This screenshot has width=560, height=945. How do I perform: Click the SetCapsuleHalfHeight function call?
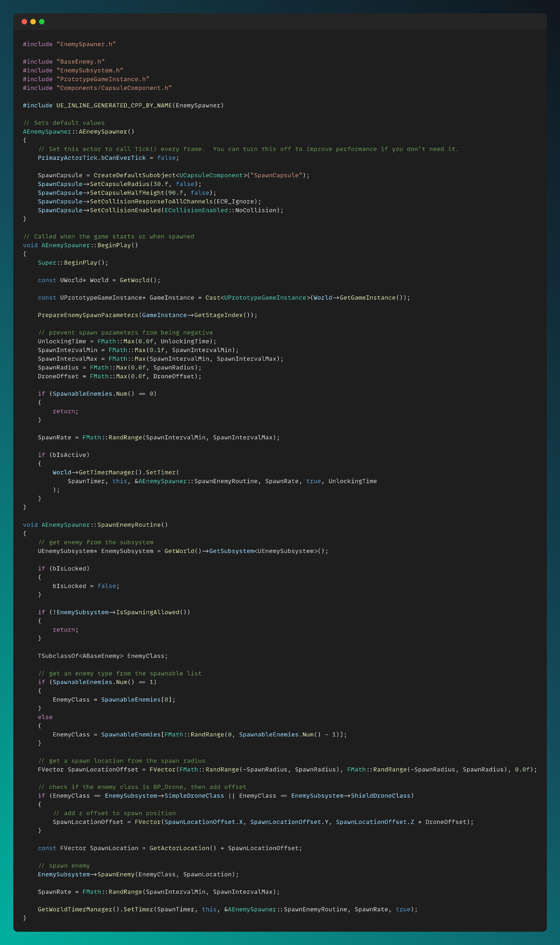[127, 193]
